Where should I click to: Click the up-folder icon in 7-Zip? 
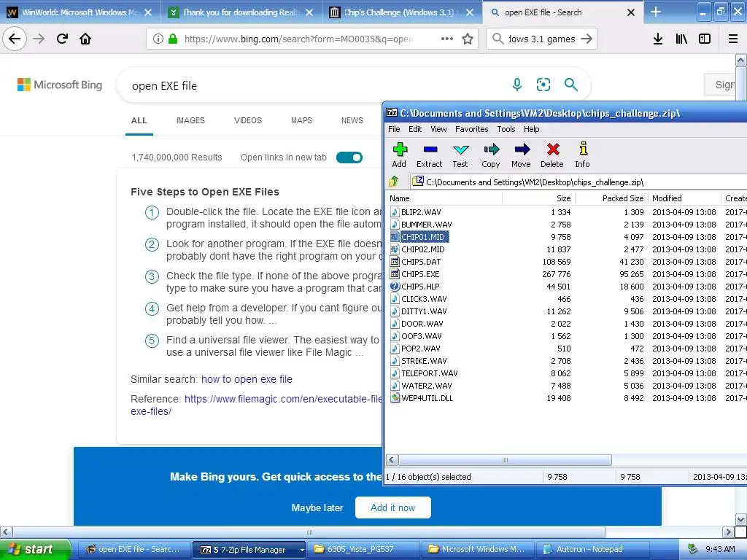click(394, 182)
